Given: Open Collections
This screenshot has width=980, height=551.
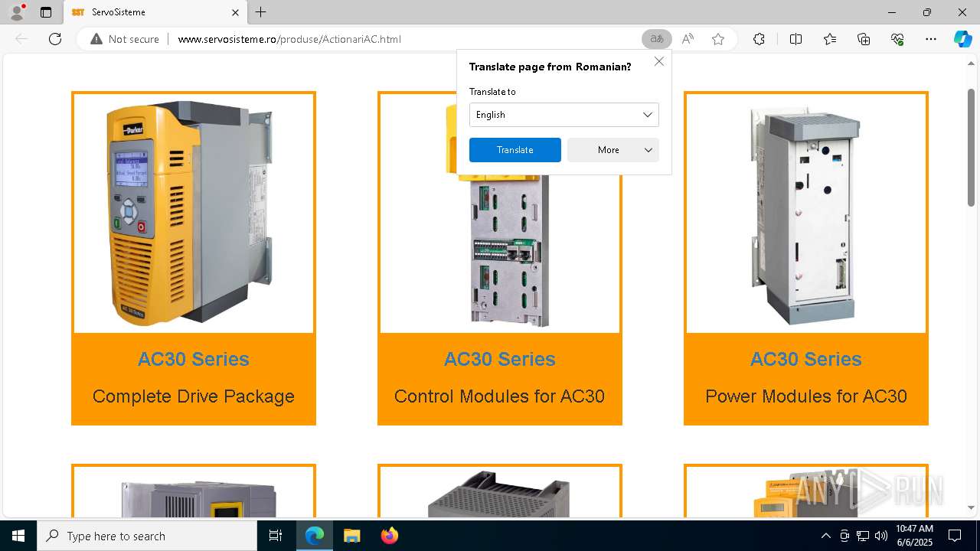Looking at the screenshot, I should point(864,39).
